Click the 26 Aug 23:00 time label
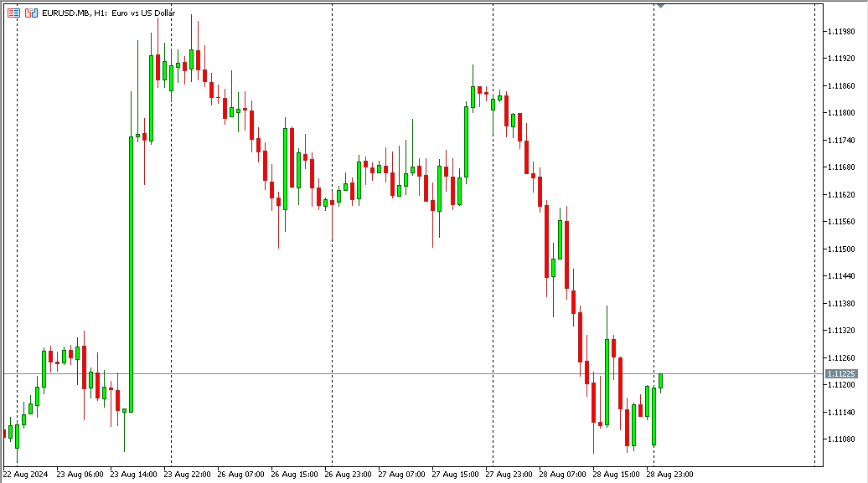 click(349, 474)
